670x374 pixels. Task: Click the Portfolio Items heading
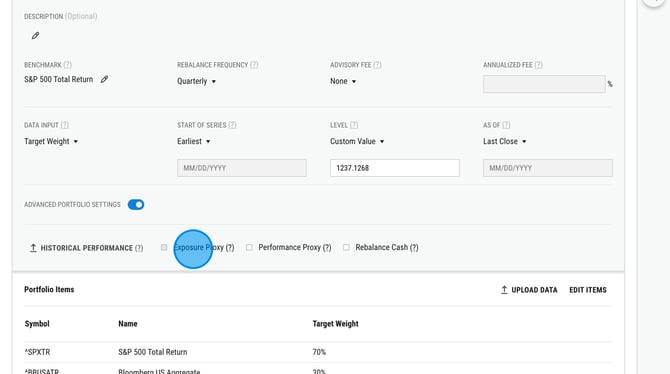(49, 290)
